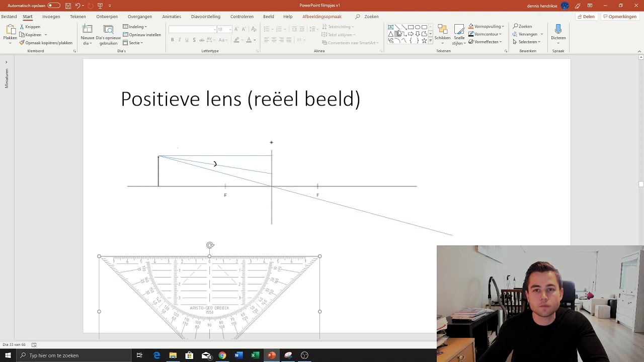This screenshot has height=362, width=644.
Task: Open the Vormcontour shape outline dropdown
Action: tap(485, 34)
